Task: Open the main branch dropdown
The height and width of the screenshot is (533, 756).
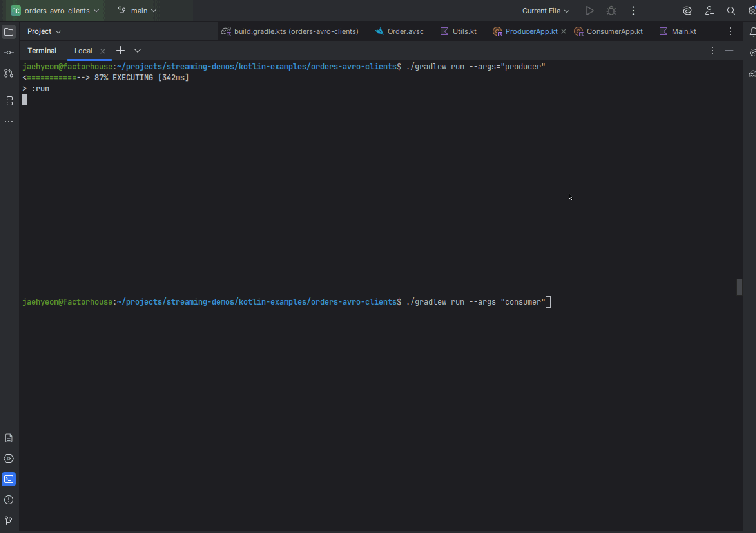Action: click(137, 11)
